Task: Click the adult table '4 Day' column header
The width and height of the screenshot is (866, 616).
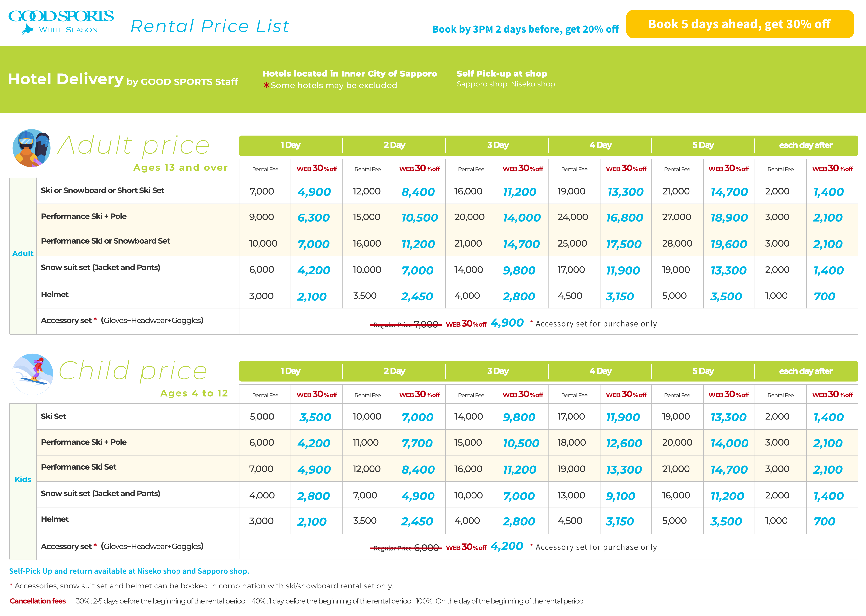Action: pos(601,145)
